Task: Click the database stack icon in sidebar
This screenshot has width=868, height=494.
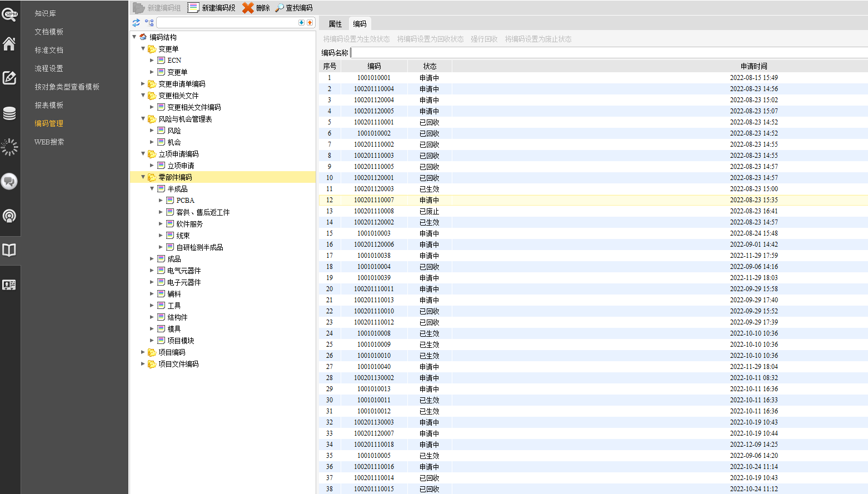Action: pos(9,113)
